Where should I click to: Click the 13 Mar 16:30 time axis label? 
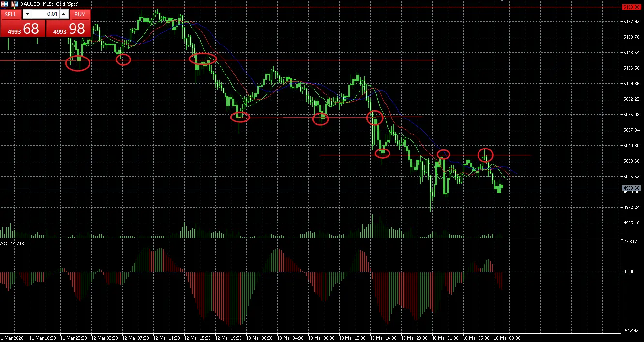(x=383, y=338)
